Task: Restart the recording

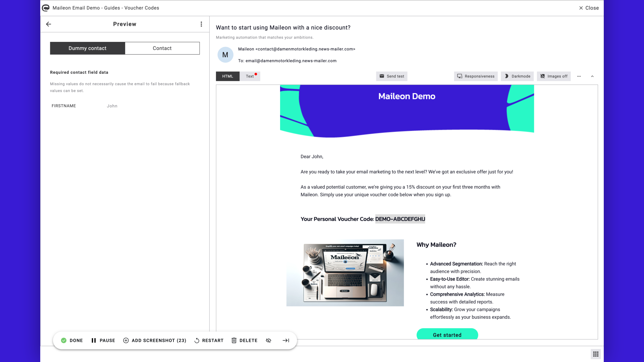Action: coord(209,341)
